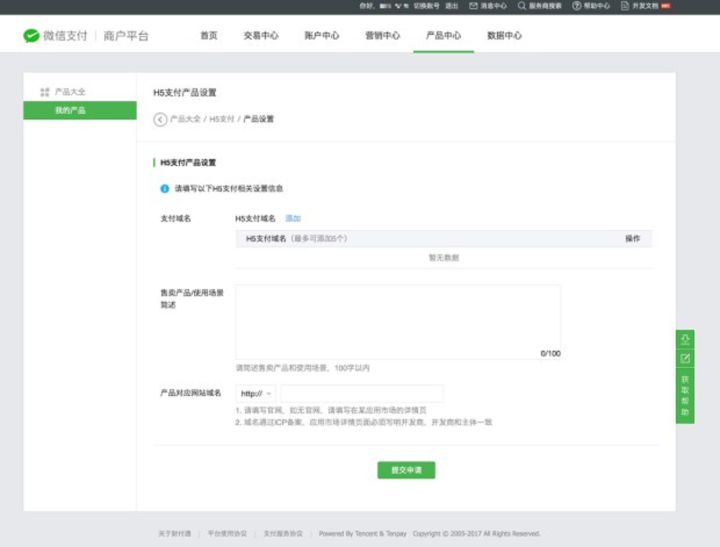
Task: Click the mail icon for 消息中心
Action: 473,6
